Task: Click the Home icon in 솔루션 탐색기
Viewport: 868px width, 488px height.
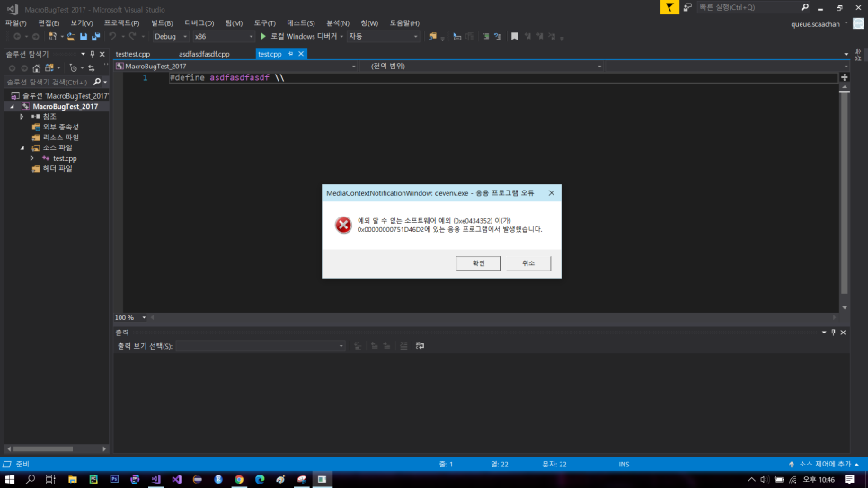Action: pos(37,68)
